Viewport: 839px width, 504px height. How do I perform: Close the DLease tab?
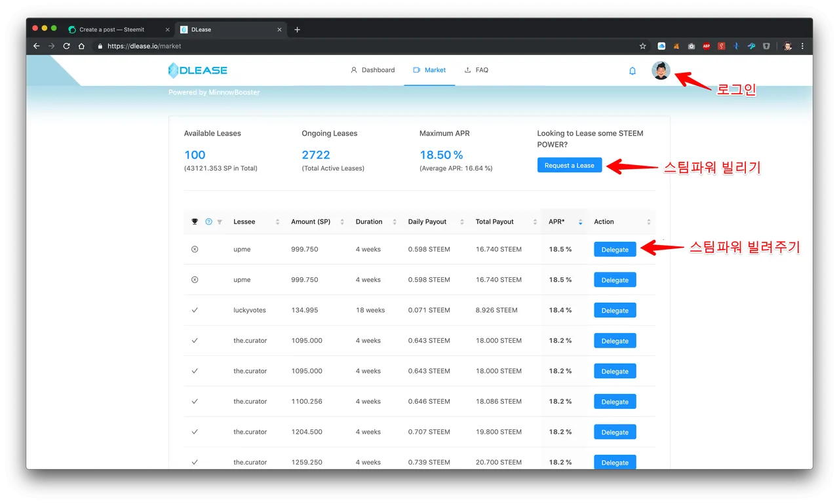point(280,29)
